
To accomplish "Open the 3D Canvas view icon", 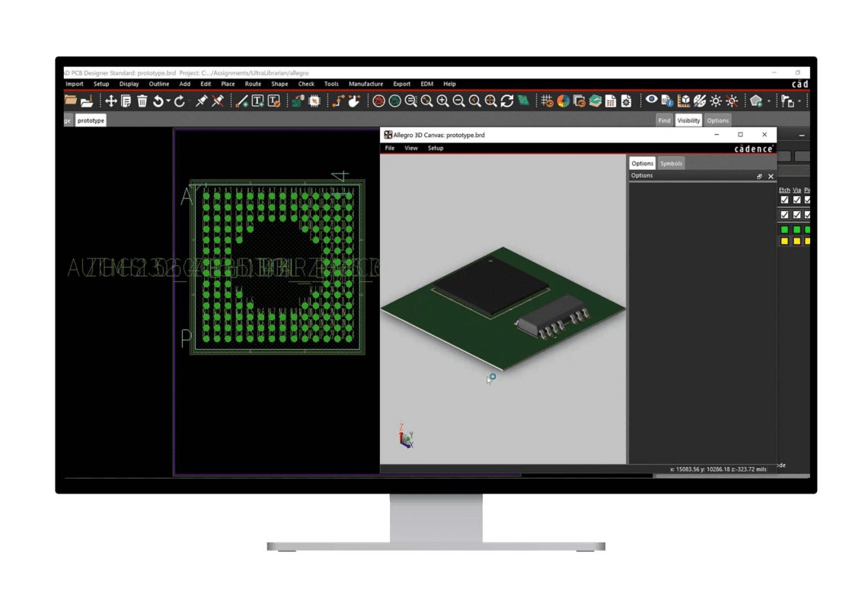I will 684,101.
